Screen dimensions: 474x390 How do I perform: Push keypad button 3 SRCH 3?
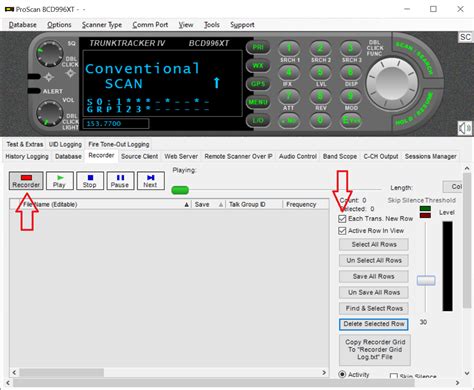(351, 49)
